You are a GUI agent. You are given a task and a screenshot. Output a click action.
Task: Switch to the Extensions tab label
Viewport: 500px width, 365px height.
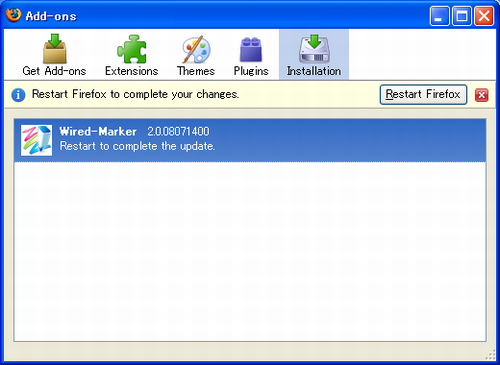131,71
